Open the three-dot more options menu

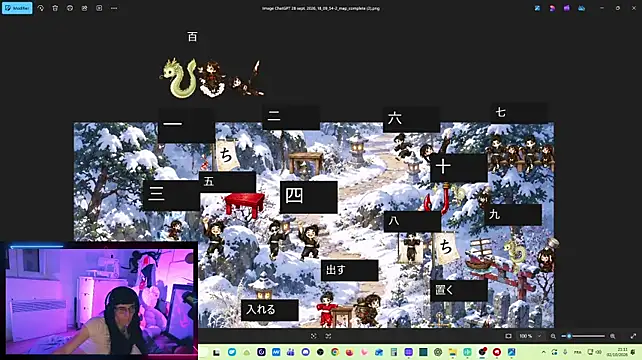(x=114, y=8)
